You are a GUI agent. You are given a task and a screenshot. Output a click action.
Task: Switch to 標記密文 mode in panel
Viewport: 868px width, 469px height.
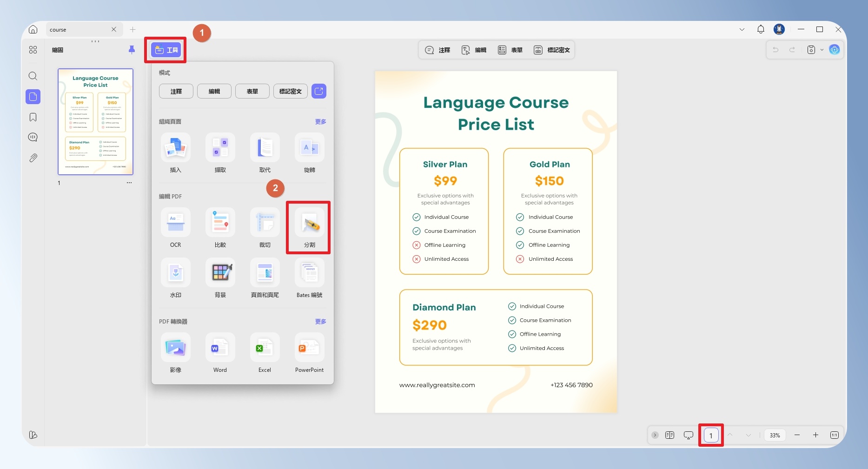[x=290, y=91]
